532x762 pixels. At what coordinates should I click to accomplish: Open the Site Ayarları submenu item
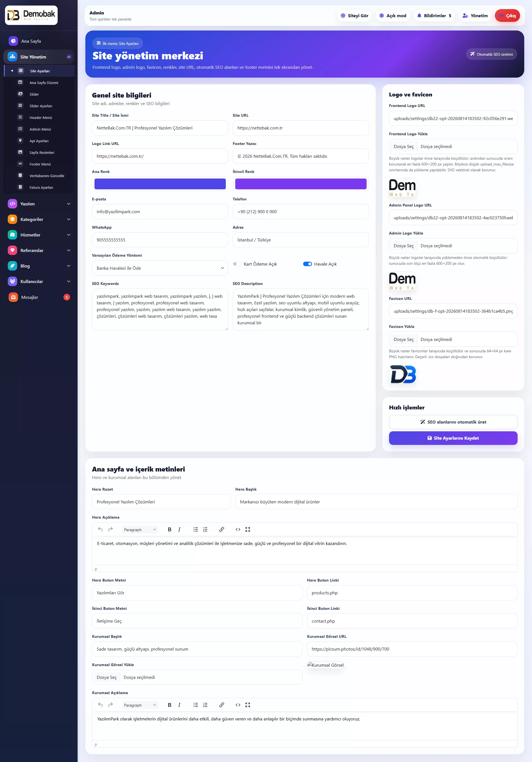(x=39, y=71)
